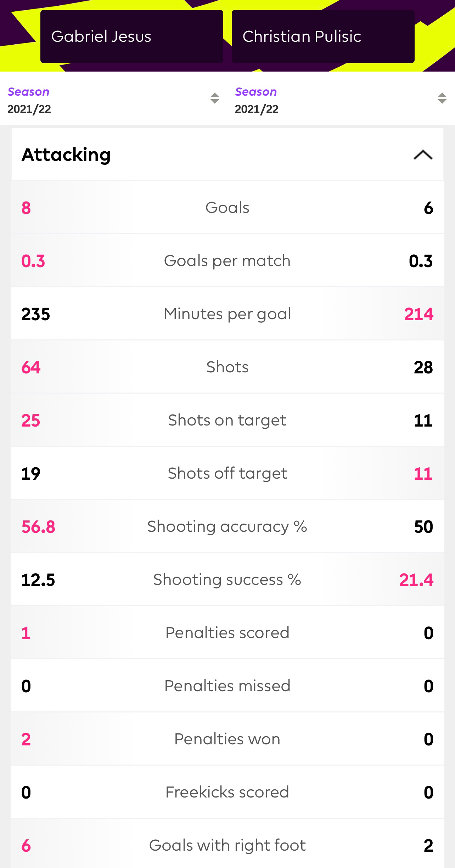Select the Goals per match row
The image size is (455, 868).
(227, 261)
